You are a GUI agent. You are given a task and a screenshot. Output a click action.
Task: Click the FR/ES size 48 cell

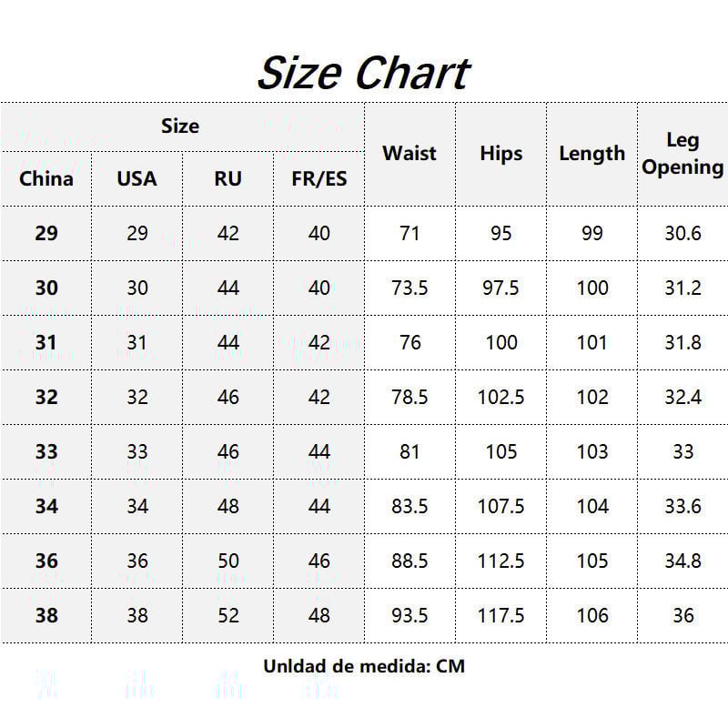click(x=319, y=615)
